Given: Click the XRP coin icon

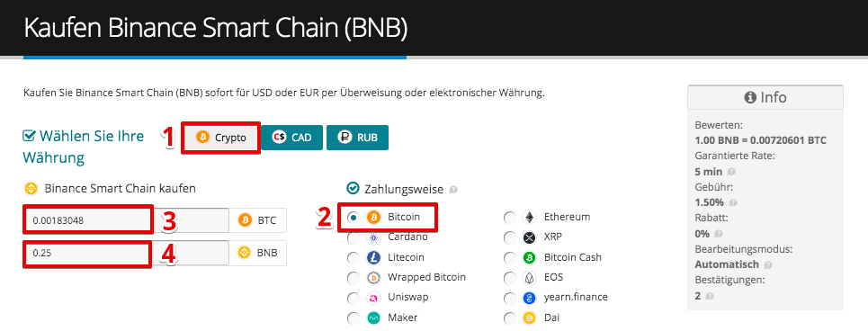Looking at the screenshot, I should (x=530, y=237).
